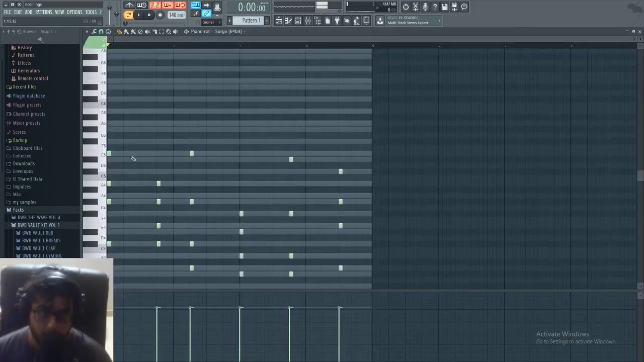Select the zoom magnifier tool in piano roll

click(x=169, y=32)
